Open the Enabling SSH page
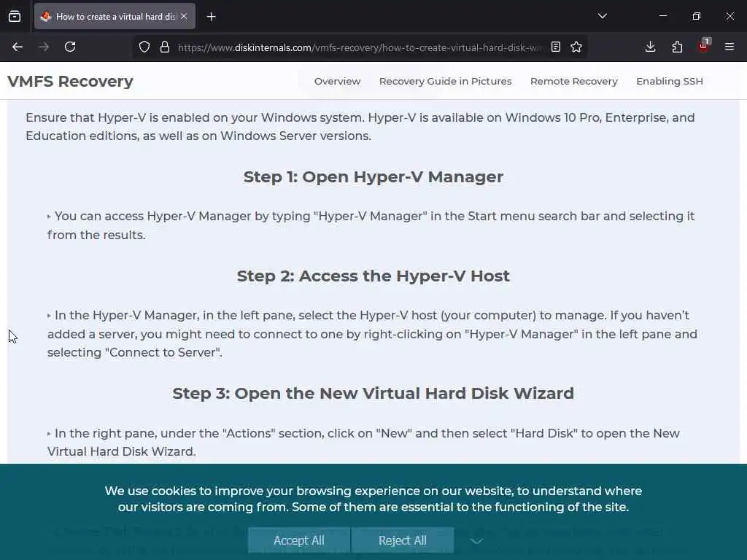Screen dimensions: 747x560 pos(670,82)
